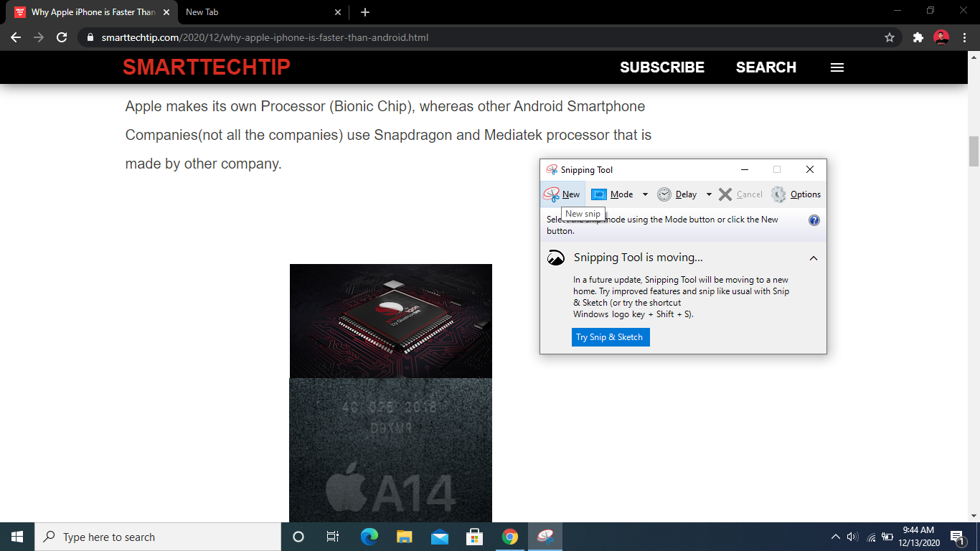980x551 pixels.
Task: Open Snipping Tool Options
Action: pyautogui.click(x=796, y=194)
